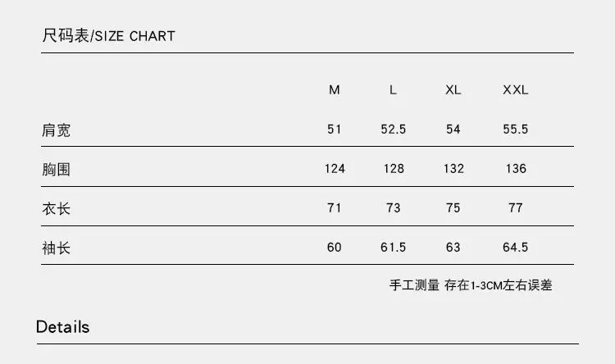Screen dimensions: 615x364
Task: Select the XL size column header
Action: (x=453, y=90)
